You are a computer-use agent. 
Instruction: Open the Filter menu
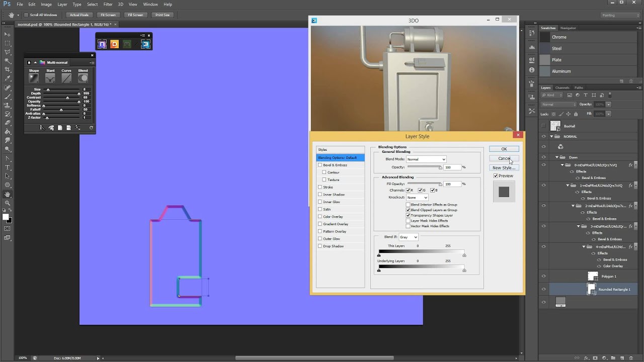point(108,4)
